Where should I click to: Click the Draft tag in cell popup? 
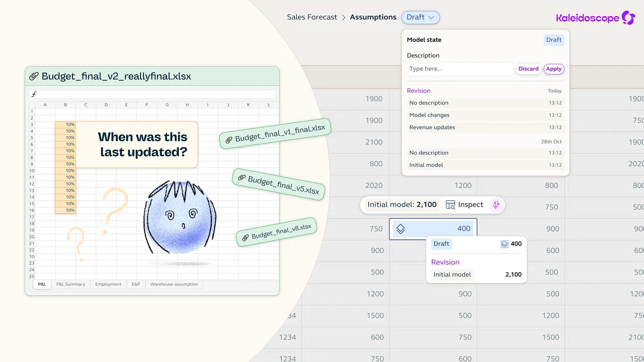tap(441, 244)
